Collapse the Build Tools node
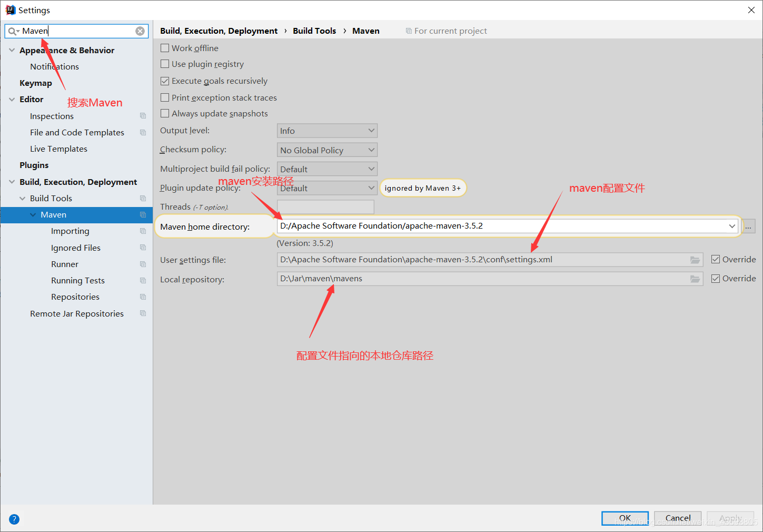Viewport: 763px width, 532px height. click(x=22, y=198)
